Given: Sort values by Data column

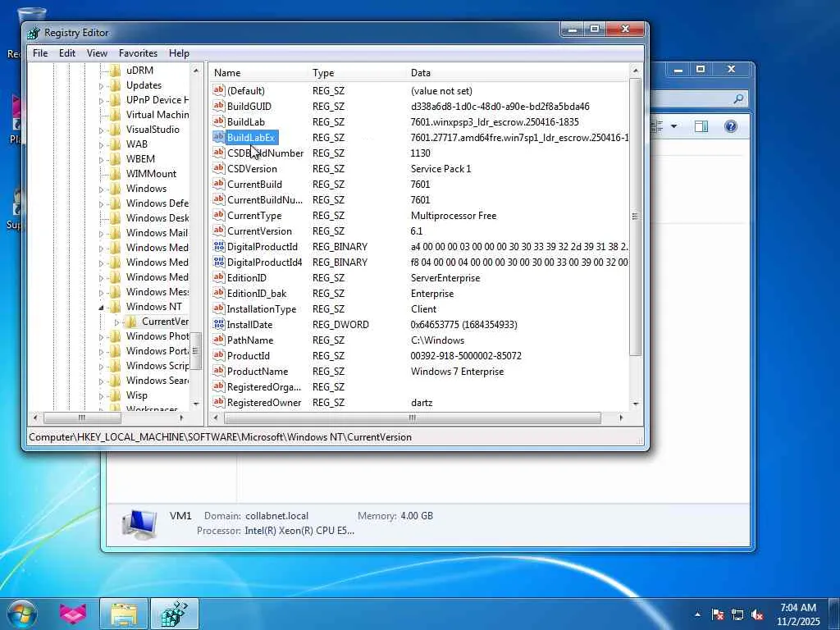Looking at the screenshot, I should (518, 73).
